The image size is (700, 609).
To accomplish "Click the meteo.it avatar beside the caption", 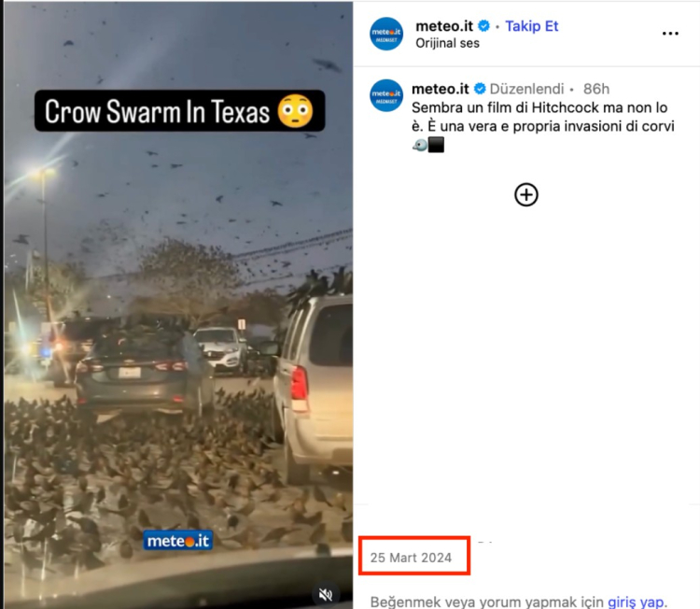I will pyautogui.click(x=386, y=95).
